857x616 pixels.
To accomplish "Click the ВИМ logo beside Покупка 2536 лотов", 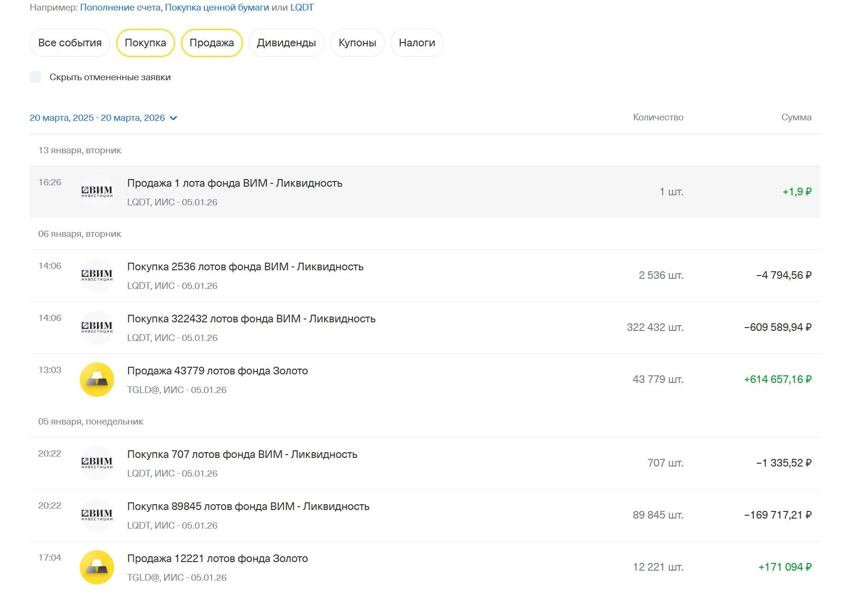I will 97,276.
